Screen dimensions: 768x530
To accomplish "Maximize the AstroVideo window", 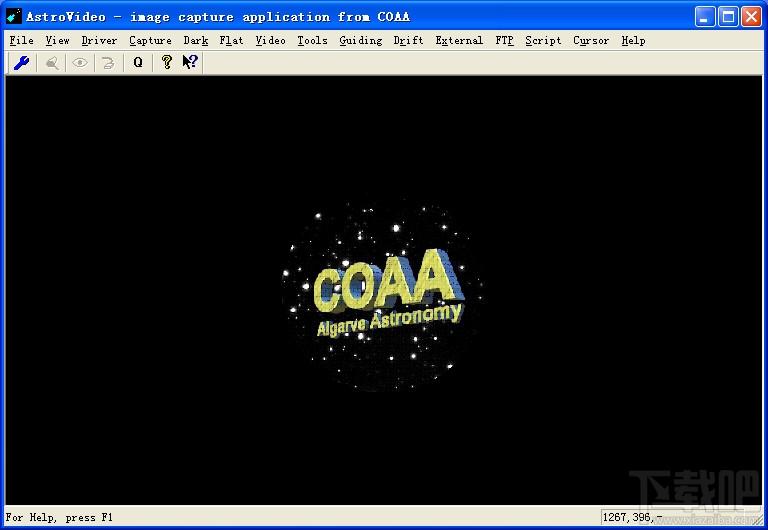I will pos(728,17).
